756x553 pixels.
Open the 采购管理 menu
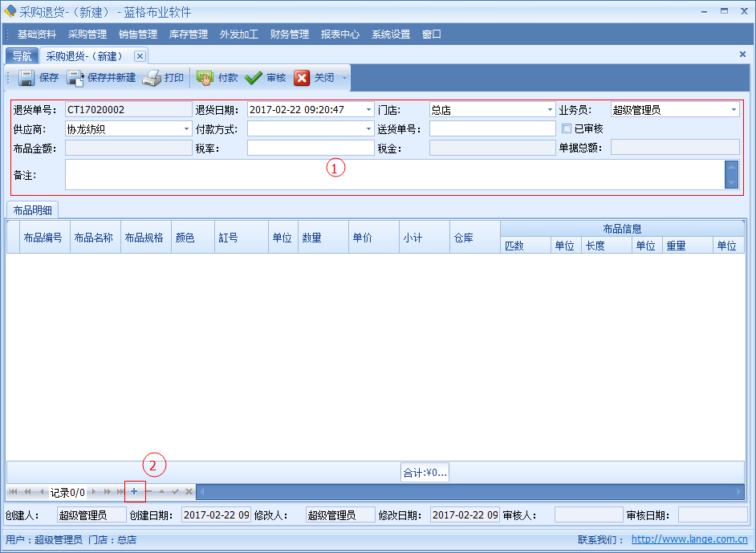(87, 35)
